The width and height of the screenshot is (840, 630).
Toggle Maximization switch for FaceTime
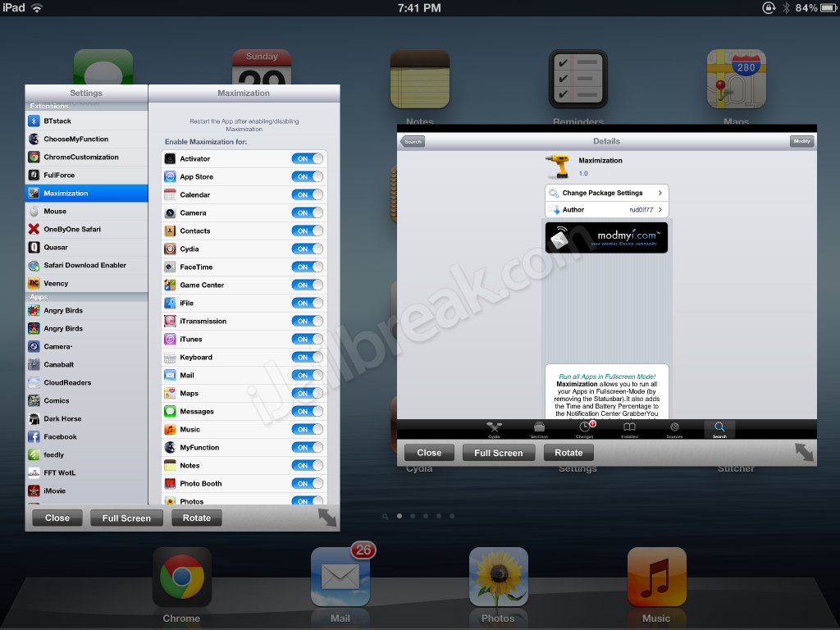point(307,267)
